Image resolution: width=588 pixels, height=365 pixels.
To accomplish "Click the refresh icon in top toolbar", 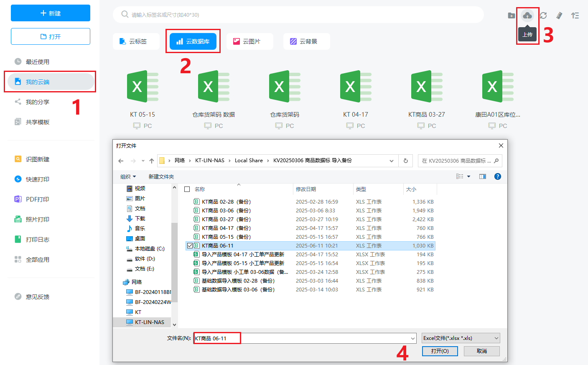I will point(543,15).
